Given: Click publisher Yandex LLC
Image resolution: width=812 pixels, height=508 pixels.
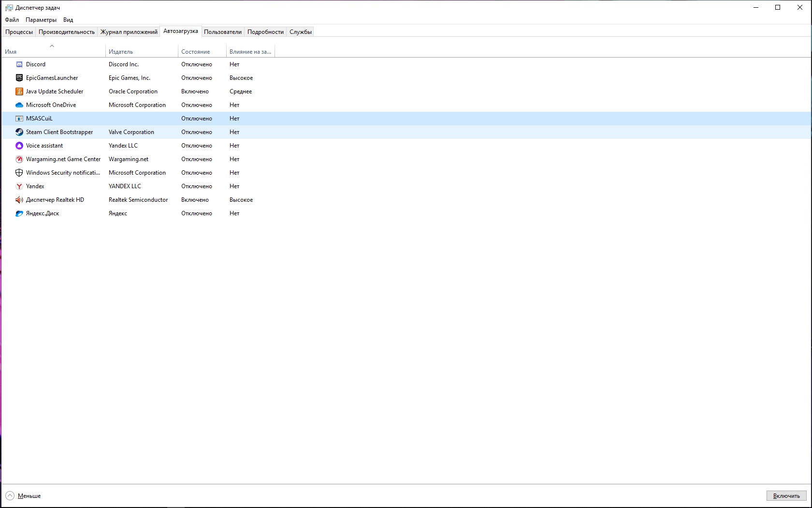Looking at the screenshot, I should 123,146.
